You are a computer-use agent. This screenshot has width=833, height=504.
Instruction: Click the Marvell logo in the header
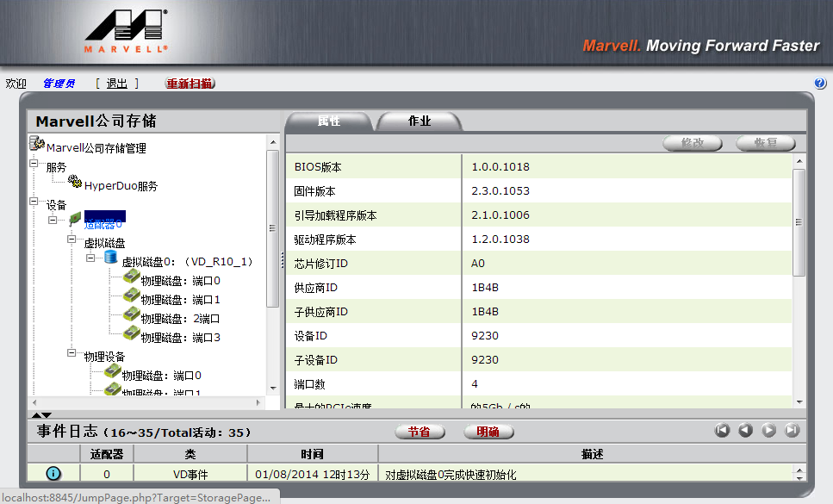coord(127,31)
